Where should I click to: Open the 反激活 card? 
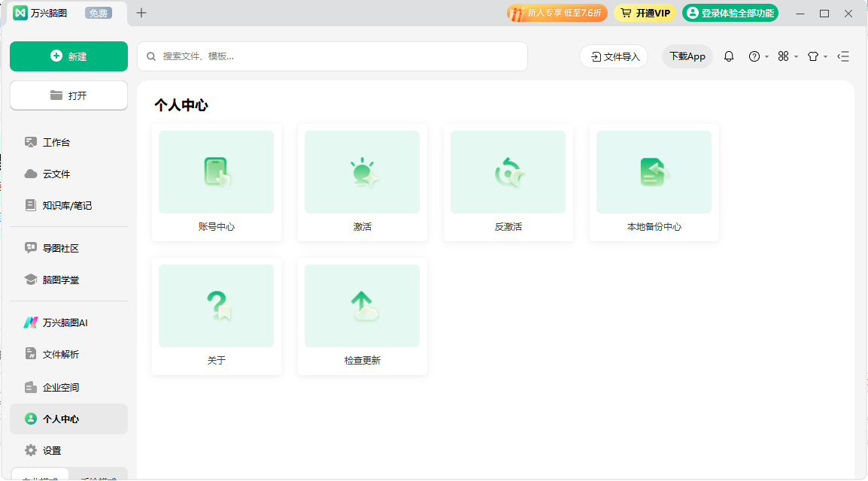click(x=508, y=183)
